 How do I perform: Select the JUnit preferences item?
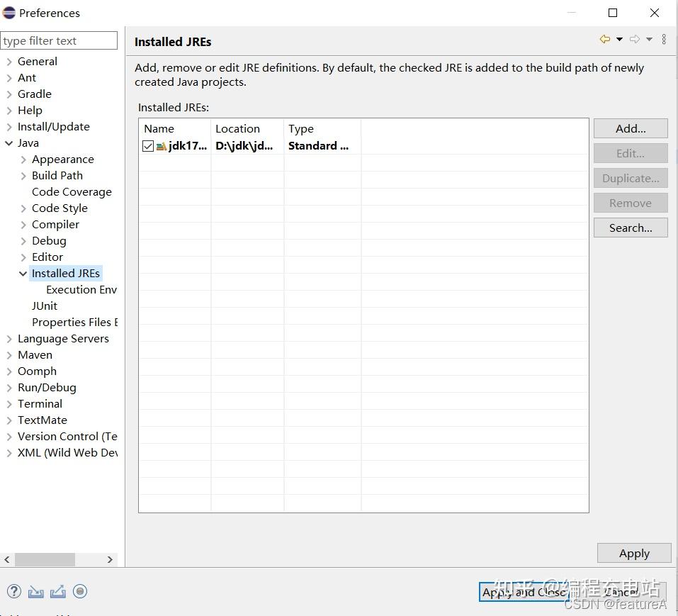[x=44, y=306]
